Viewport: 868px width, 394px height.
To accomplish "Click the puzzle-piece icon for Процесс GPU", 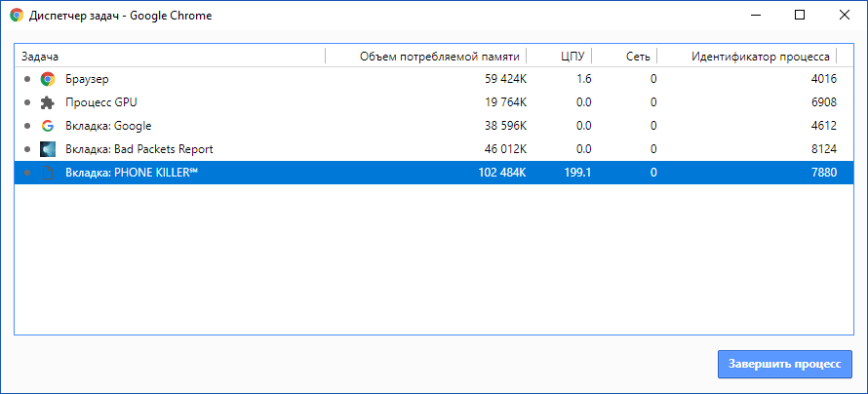I will pos(48,102).
